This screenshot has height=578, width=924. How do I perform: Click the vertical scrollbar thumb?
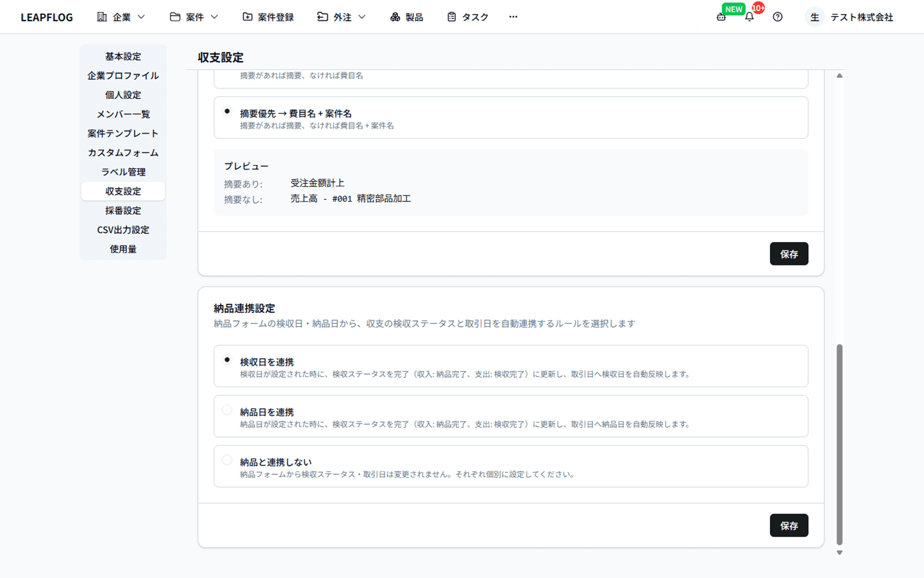coord(839,444)
